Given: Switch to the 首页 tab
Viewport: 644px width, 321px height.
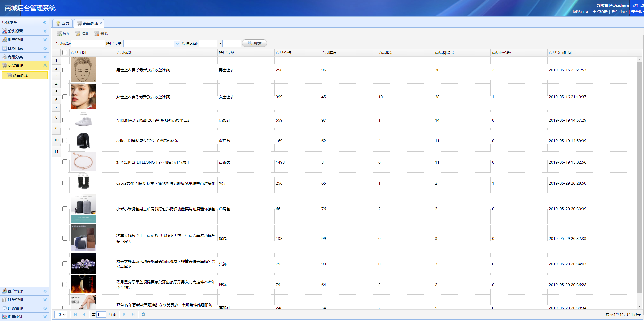Looking at the screenshot, I should point(63,23).
